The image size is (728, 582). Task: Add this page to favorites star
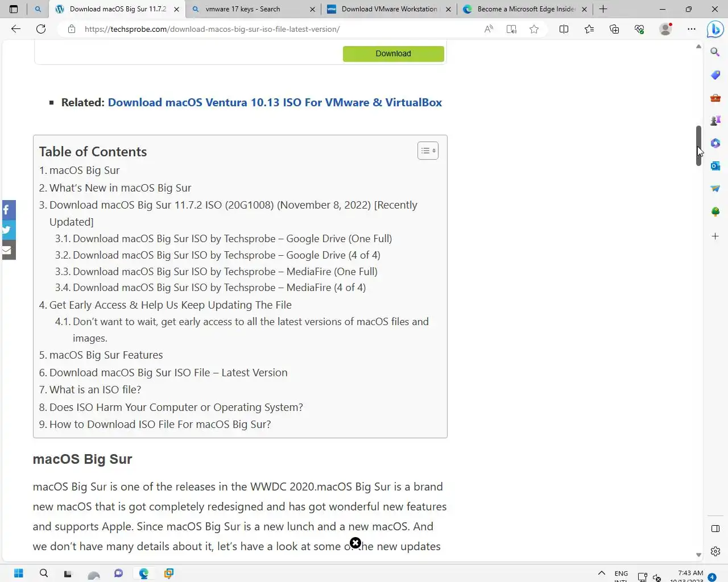click(x=534, y=29)
